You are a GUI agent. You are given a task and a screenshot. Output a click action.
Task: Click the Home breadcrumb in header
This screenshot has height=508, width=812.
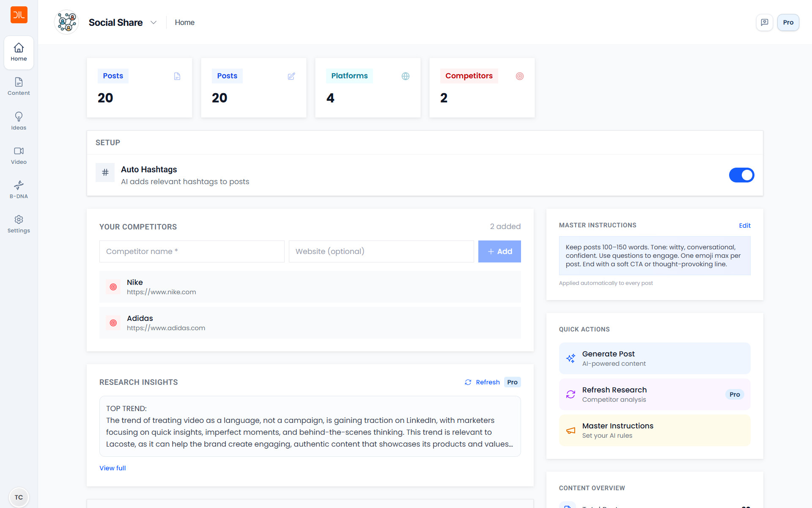coord(185,22)
